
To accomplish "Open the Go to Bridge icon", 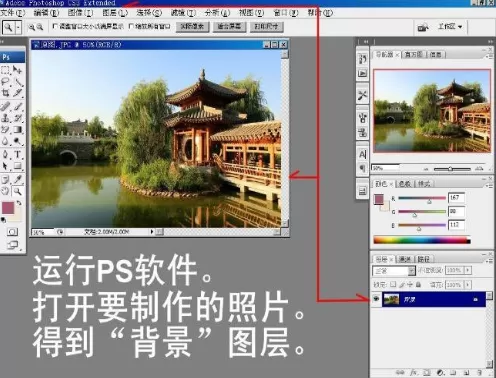I will click(x=423, y=27).
